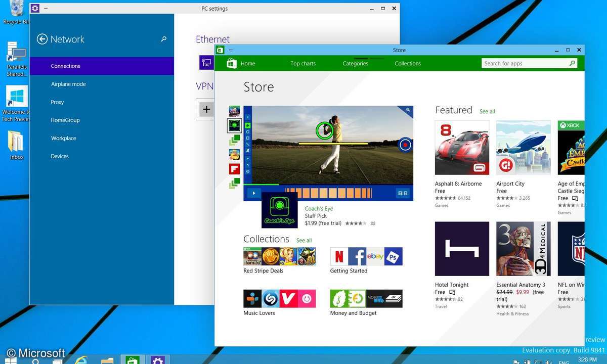607x364 pixels.
Task: Open Music Lovers collection tiles
Action: click(x=280, y=299)
